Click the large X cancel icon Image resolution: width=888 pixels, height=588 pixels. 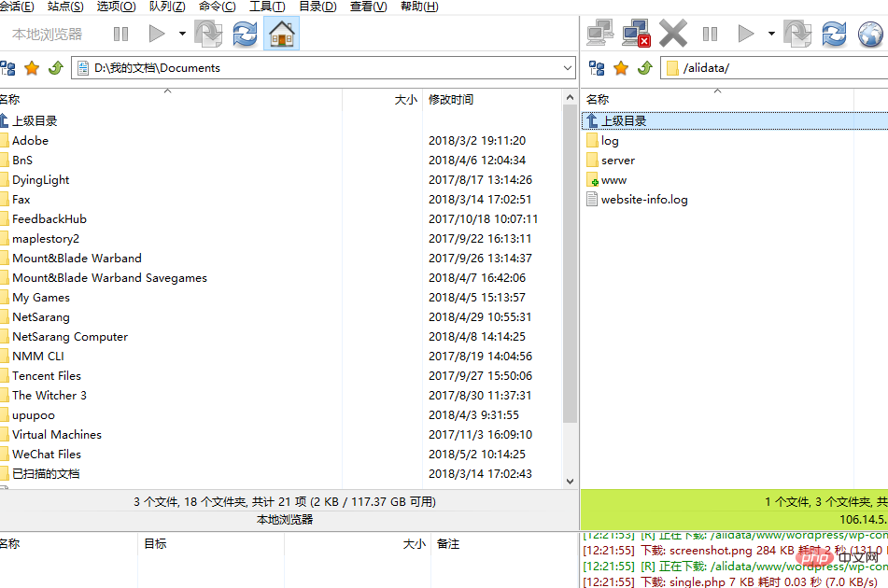[x=673, y=34]
